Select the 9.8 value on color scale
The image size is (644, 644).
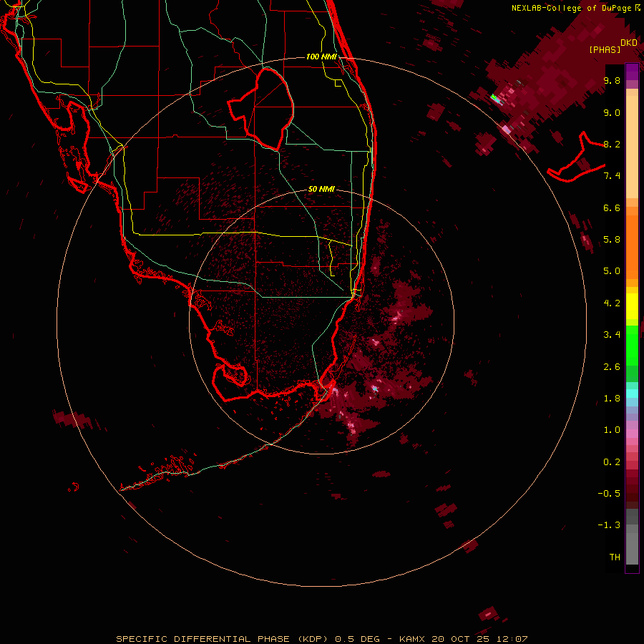click(x=612, y=80)
